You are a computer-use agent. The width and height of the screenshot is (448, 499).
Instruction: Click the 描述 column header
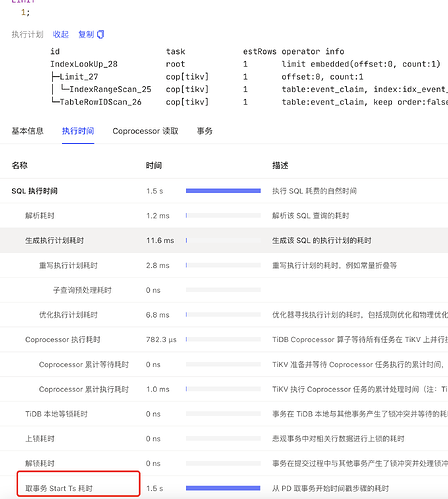[x=280, y=165]
